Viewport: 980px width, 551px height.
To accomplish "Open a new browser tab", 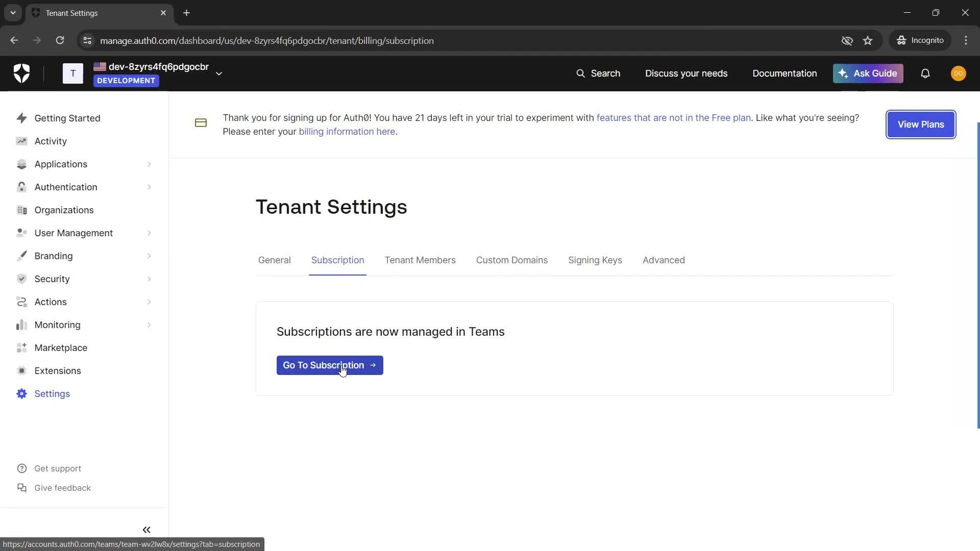I will click(186, 13).
